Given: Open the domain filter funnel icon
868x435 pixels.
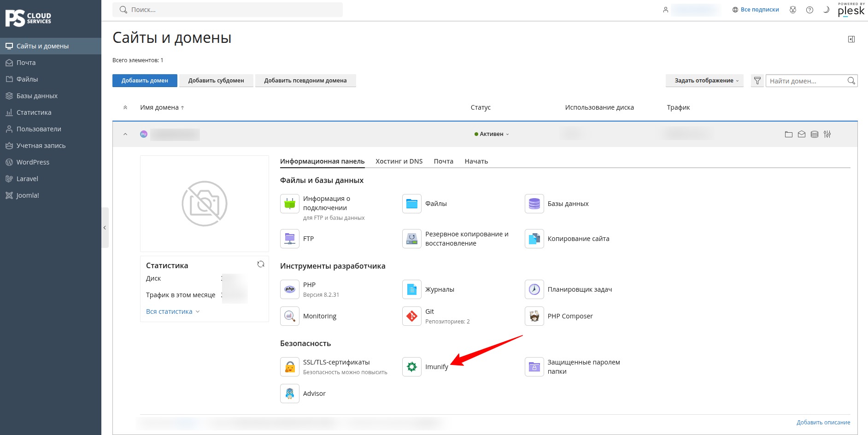Looking at the screenshot, I should pyautogui.click(x=757, y=81).
